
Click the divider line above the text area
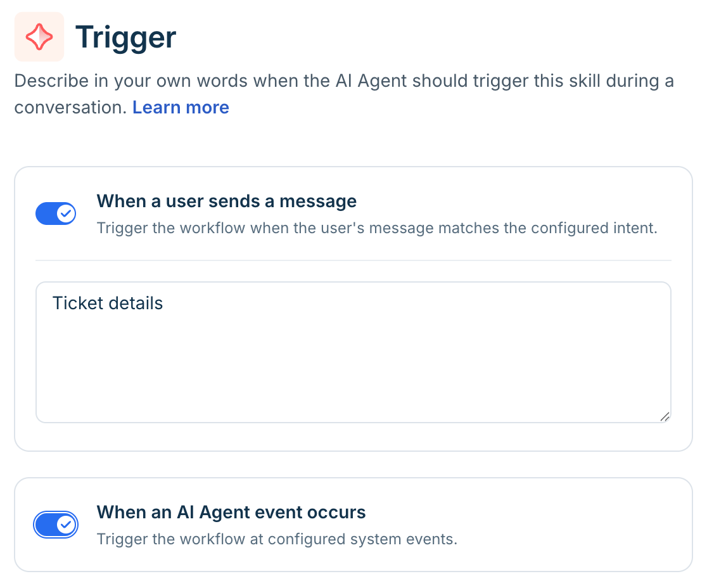[353, 260]
